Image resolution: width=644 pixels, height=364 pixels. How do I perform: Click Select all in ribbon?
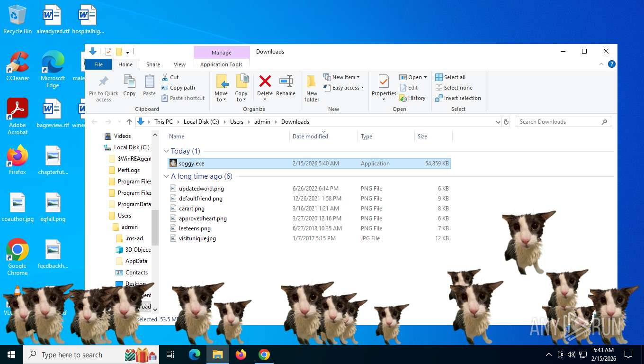coord(450,77)
